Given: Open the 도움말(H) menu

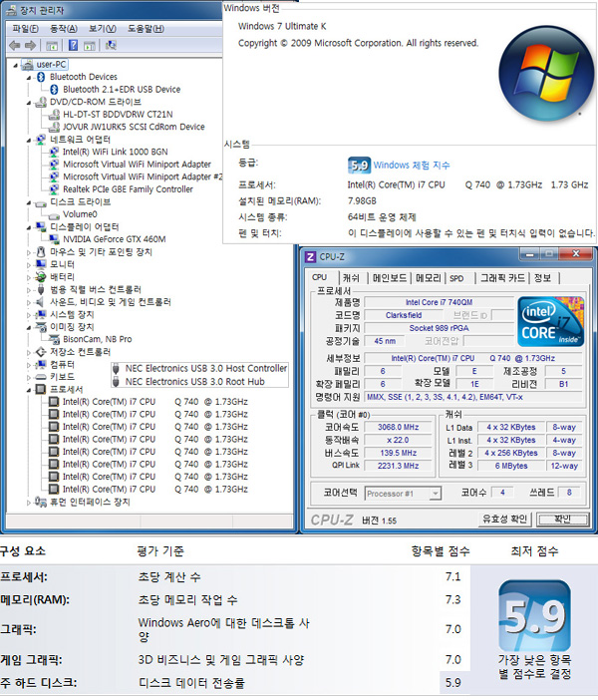Looking at the screenshot, I should point(146,29).
